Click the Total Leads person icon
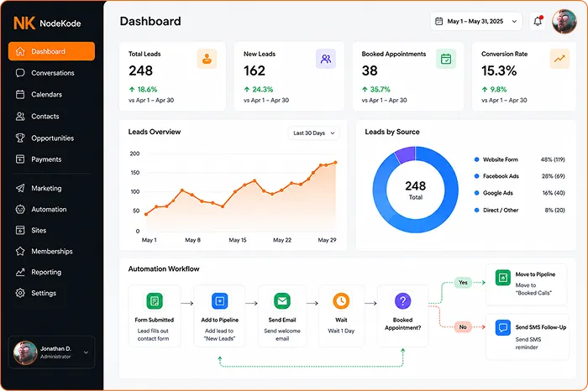This screenshot has width=588, height=391. 207,59
